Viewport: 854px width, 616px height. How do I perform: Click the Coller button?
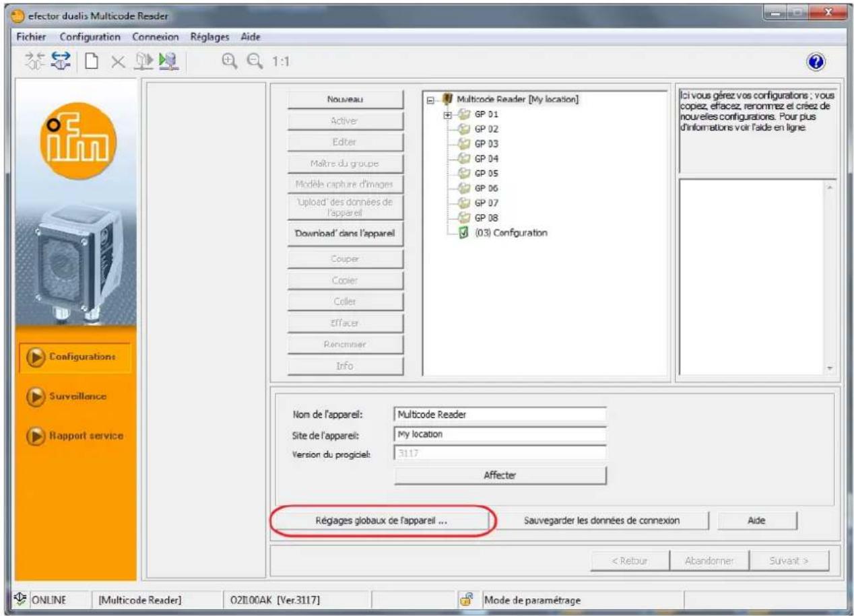coord(345,302)
